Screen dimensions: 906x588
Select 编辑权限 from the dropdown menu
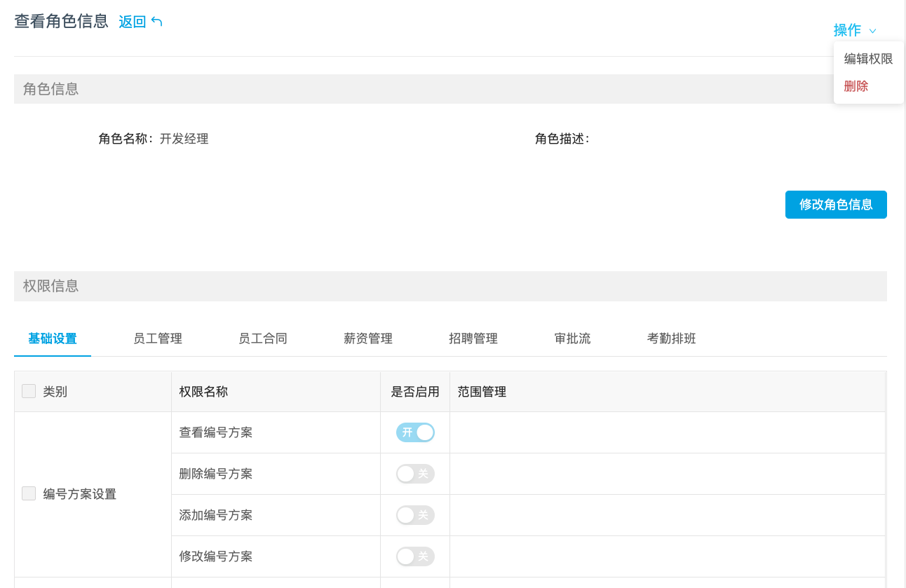coord(868,59)
